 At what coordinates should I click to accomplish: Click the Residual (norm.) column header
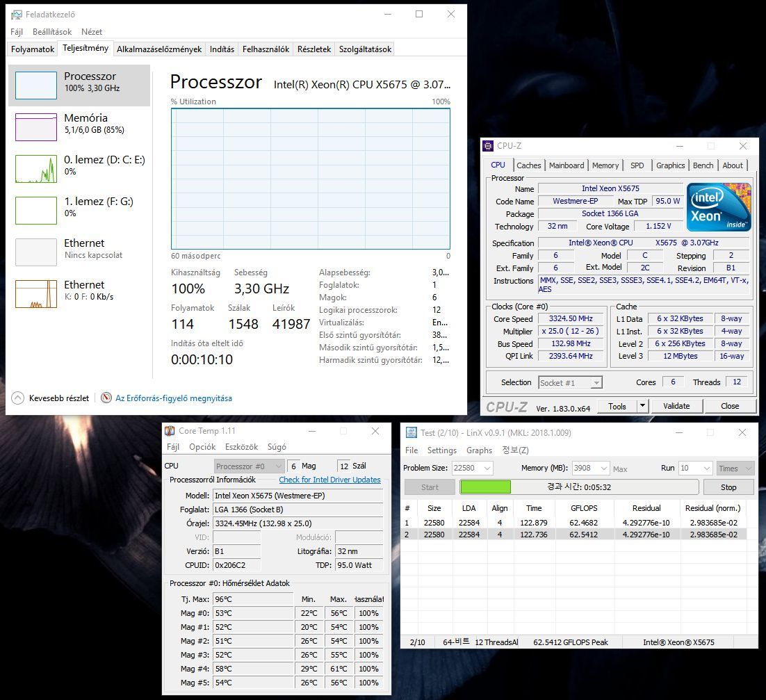(x=712, y=508)
